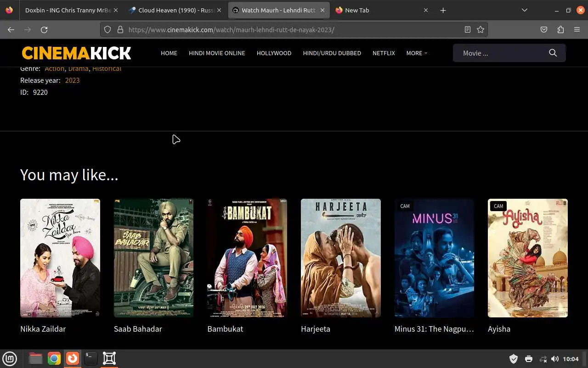Viewport: 588px width, 368px height.
Task: Open Chrome from the taskbar
Action: tap(54, 358)
